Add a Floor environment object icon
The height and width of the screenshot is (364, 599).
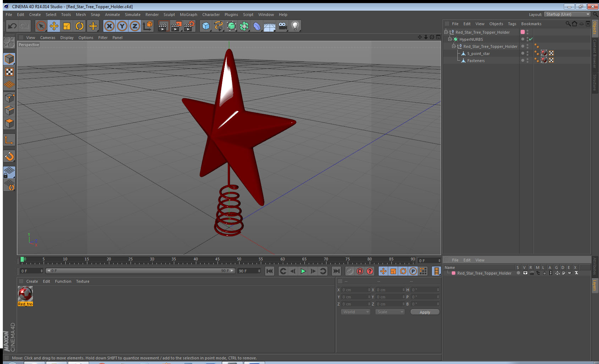pyautogui.click(x=270, y=26)
